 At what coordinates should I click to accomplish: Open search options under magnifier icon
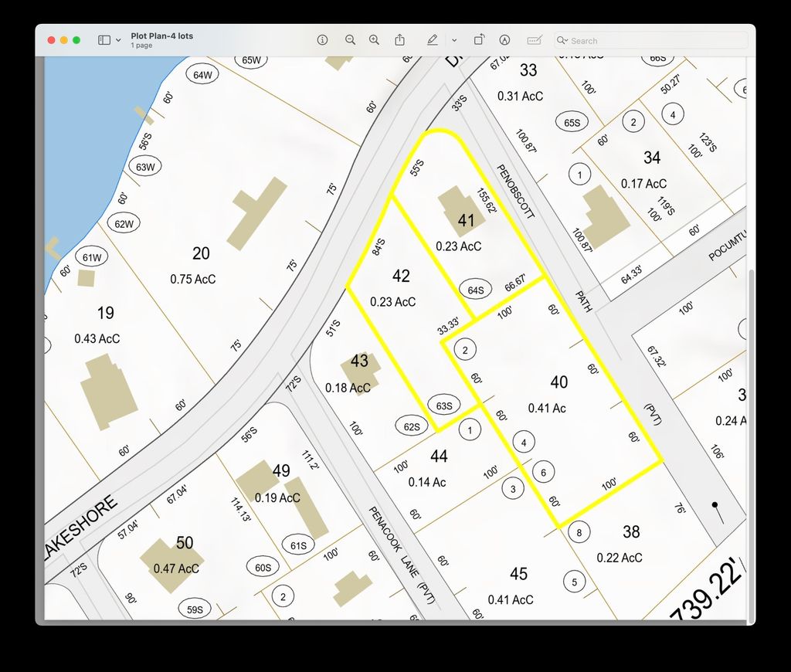point(563,41)
